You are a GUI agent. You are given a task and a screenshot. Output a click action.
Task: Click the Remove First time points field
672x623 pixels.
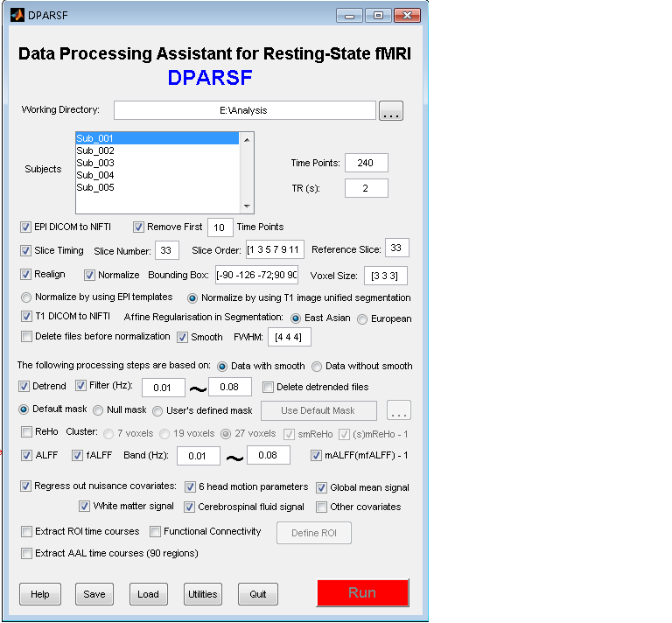pos(220,227)
